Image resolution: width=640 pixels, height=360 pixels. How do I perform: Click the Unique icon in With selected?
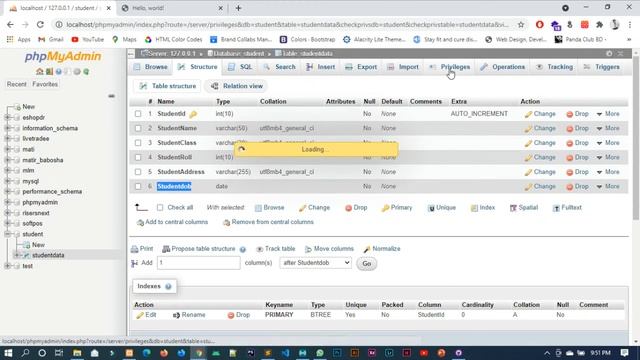point(431,208)
